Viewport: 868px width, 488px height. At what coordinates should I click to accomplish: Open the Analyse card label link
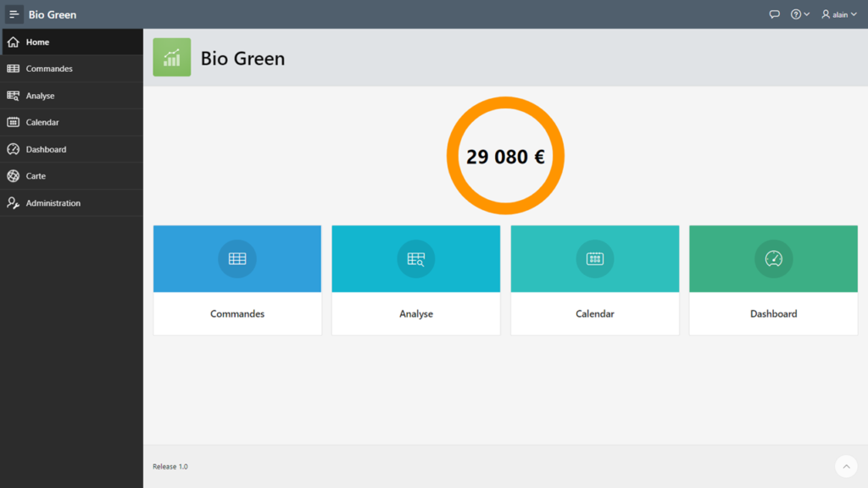[x=416, y=313]
